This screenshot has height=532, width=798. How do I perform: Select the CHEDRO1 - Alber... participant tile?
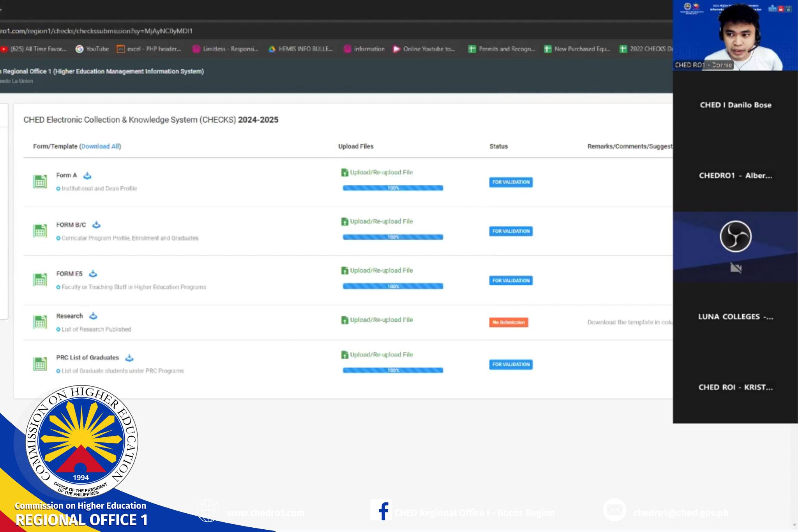pos(735,176)
